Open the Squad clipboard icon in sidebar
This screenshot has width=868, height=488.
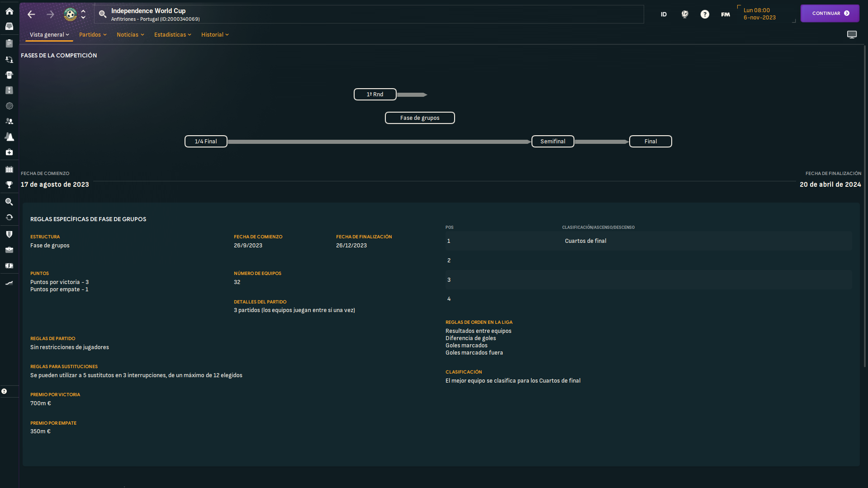[x=9, y=43]
